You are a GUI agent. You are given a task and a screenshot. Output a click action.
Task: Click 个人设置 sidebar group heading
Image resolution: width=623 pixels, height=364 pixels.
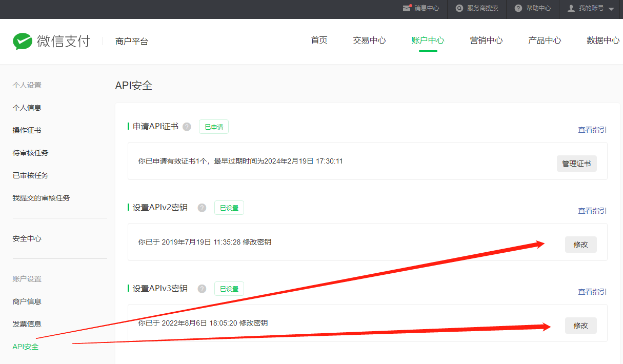tap(27, 85)
